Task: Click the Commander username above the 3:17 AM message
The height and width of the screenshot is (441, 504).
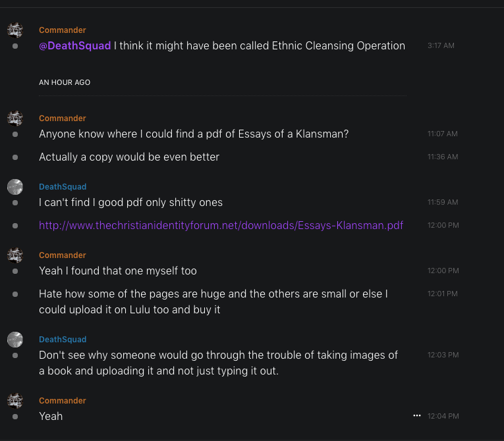Action: 63,30
